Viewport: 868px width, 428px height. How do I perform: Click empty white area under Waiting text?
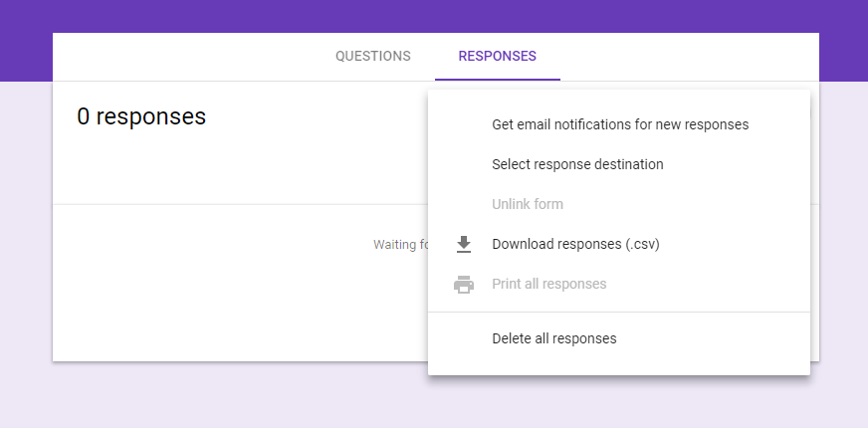(x=240, y=311)
